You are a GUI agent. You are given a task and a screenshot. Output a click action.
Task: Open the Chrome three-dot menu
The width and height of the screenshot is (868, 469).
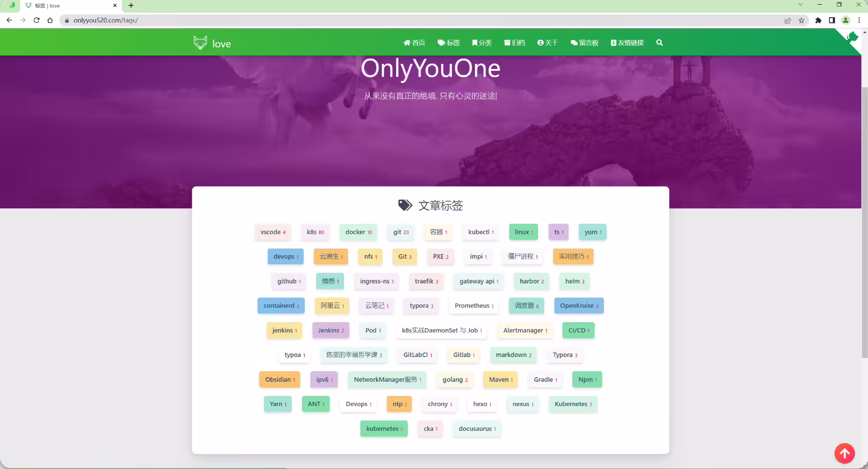click(859, 20)
